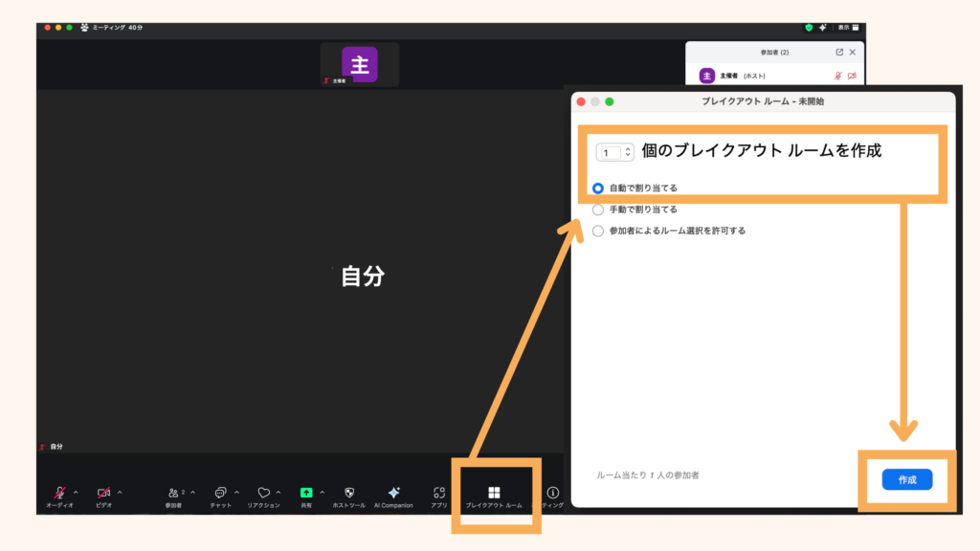Open the ホストツール shield icon

click(348, 491)
